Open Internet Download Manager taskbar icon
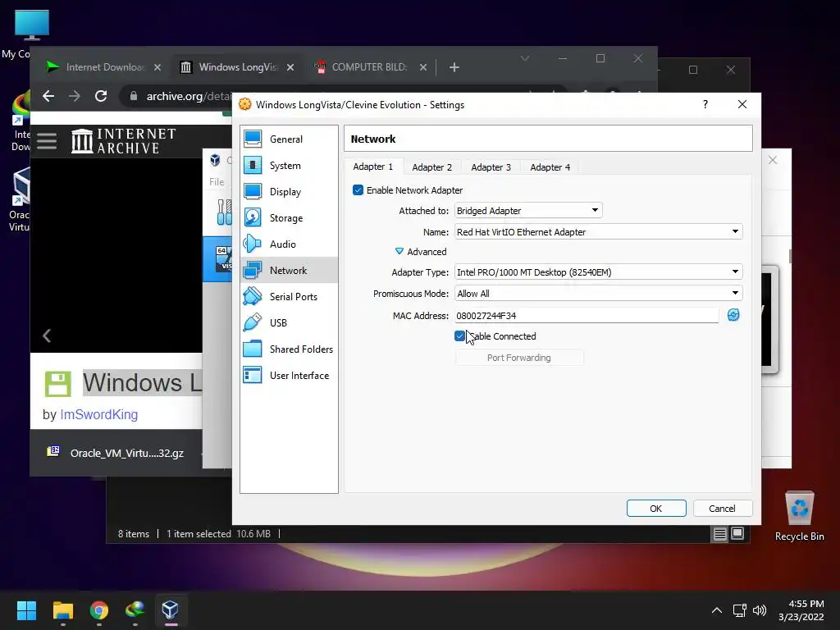The image size is (840, 630). (135, 610)
